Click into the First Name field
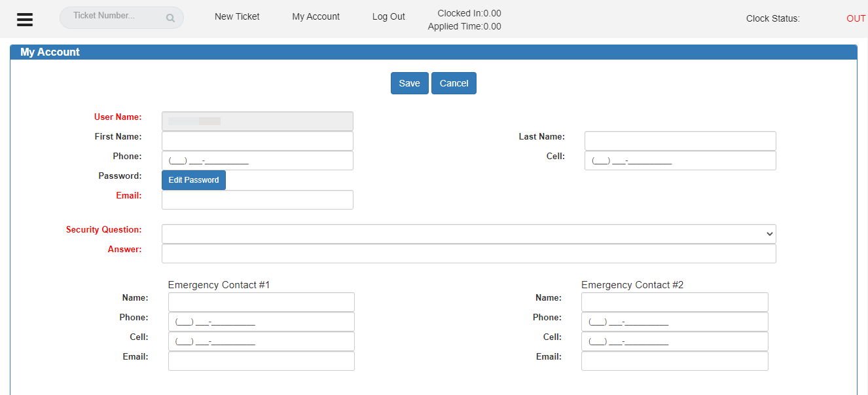 (257, 141)
